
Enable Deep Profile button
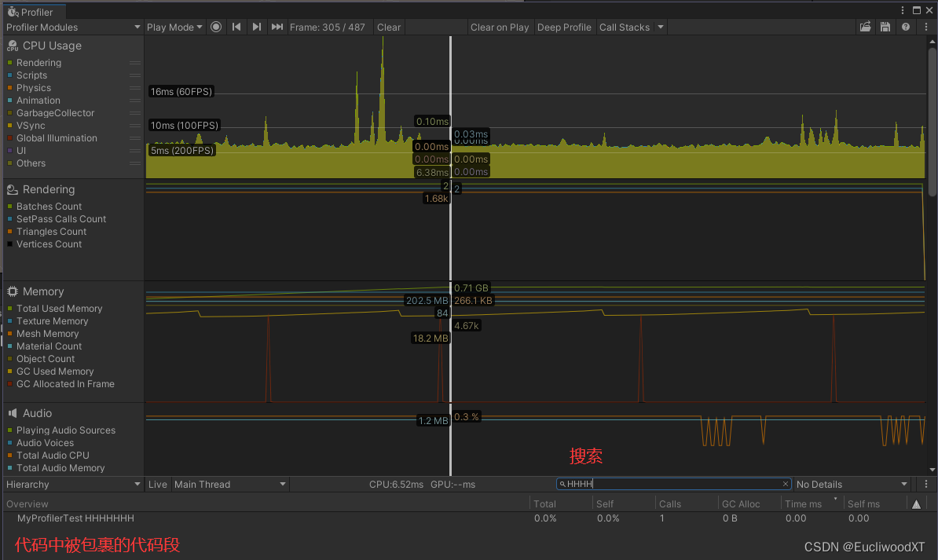tap(564, 27)
